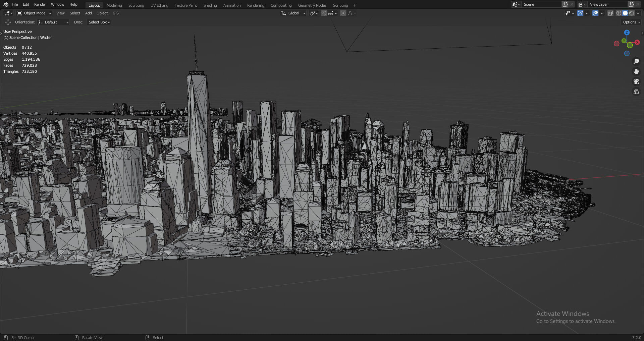Open the GIS menu

[115, 13]
